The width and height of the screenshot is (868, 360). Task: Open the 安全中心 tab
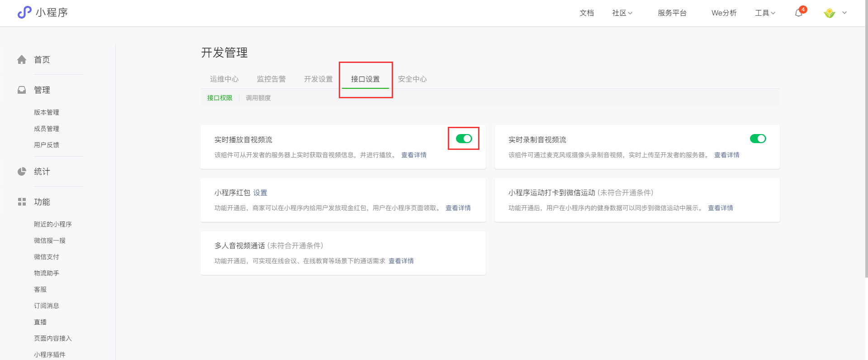tap(412, 79)
